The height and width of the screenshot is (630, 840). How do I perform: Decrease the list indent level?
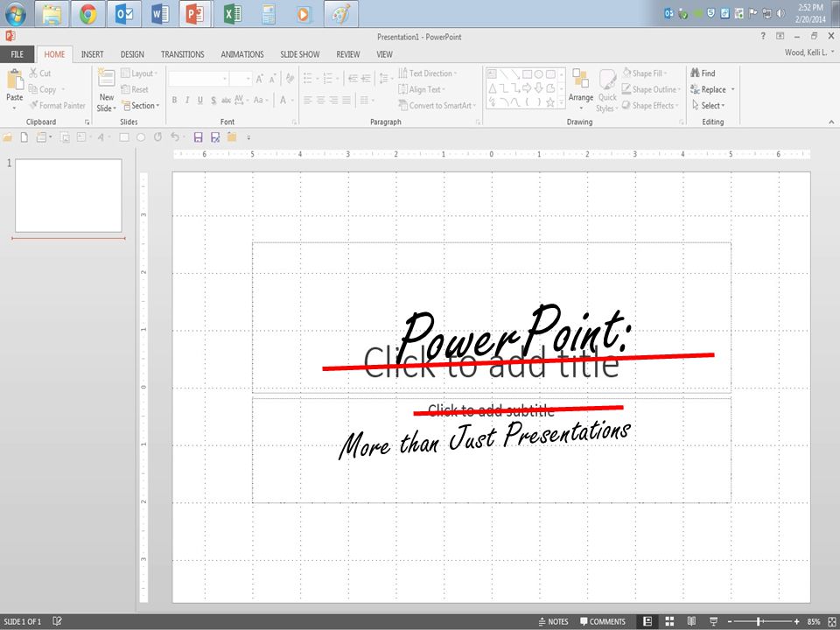[353, 79]
